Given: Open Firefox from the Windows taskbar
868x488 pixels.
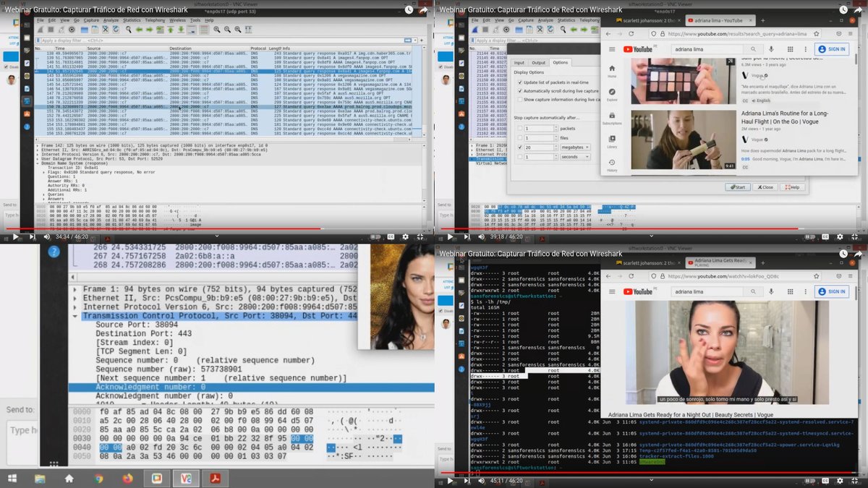Looking at the screenshot, I should pyautogui.click(x=128, y=478).
